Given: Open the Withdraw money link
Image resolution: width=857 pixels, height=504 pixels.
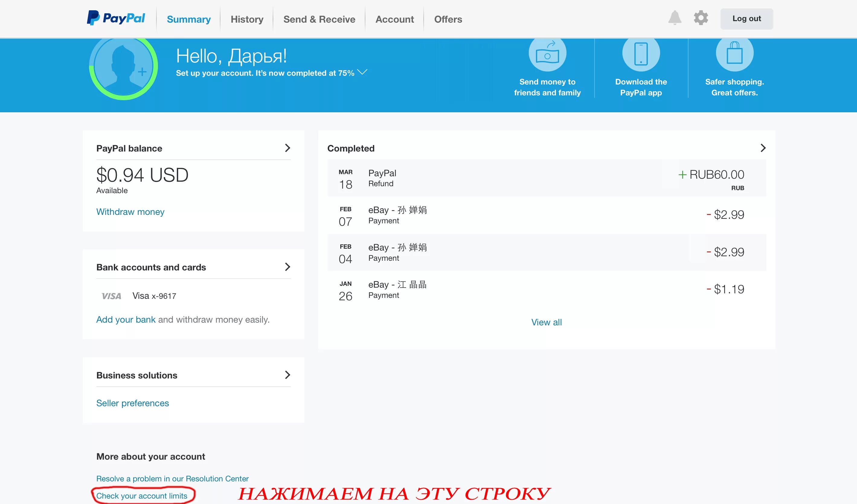Looking at the screenshot, I should (130, 212).
